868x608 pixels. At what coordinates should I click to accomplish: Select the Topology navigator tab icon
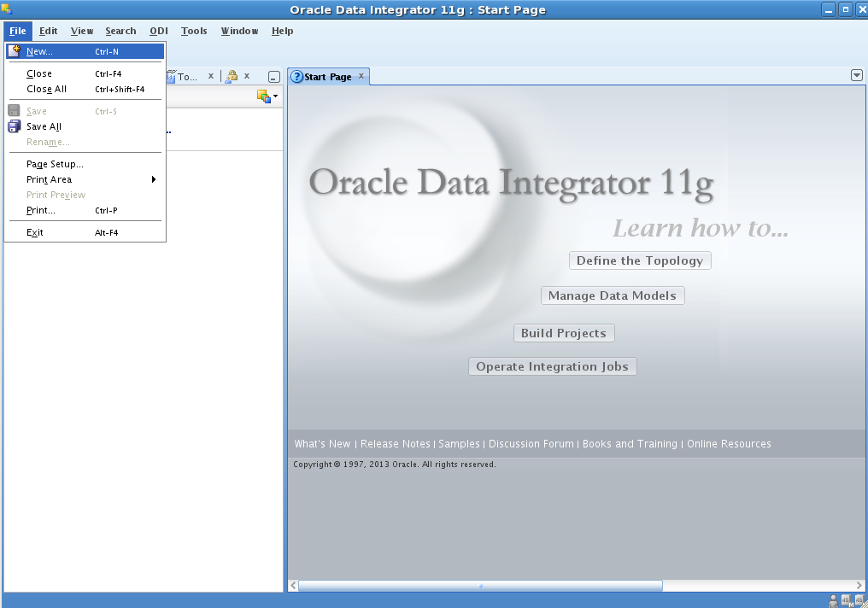171,75
